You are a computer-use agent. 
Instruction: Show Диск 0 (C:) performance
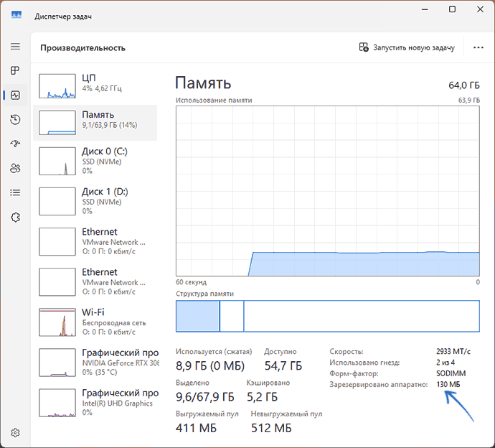pyautogui.click(x=95, y=160)
